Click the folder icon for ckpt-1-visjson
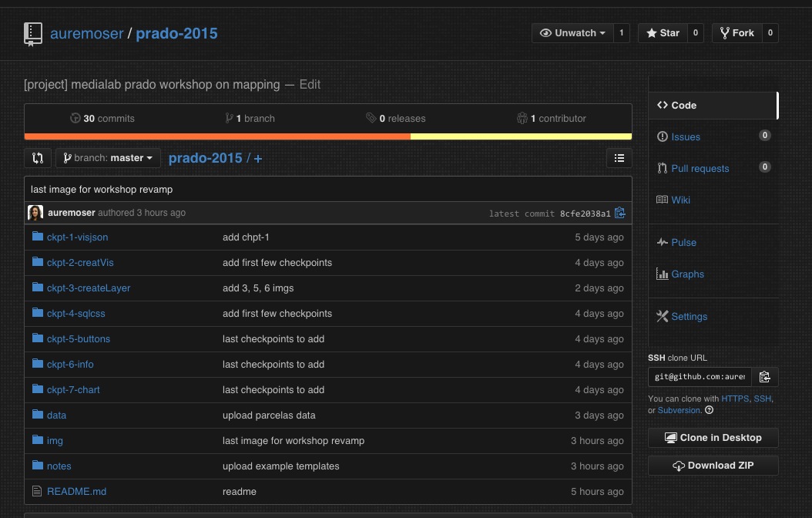This screenshot has width=812, height=518. coord(37,237)
